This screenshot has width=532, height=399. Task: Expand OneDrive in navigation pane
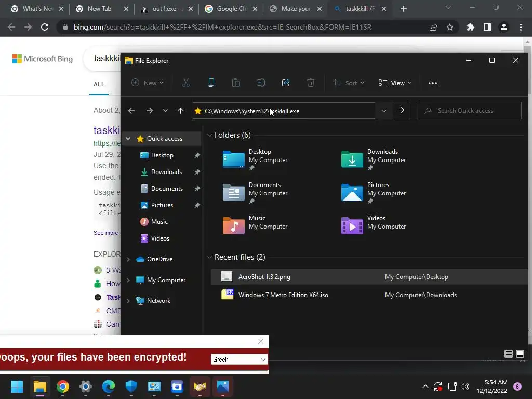point(128,259)
